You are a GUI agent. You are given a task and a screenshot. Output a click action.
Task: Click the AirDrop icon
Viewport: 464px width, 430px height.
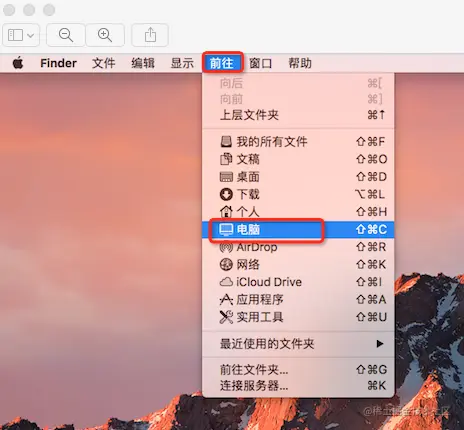(x=226, y=247)
